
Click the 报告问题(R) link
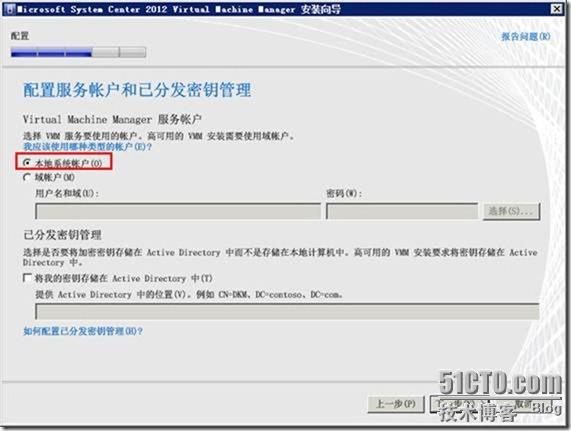(526, 36)
